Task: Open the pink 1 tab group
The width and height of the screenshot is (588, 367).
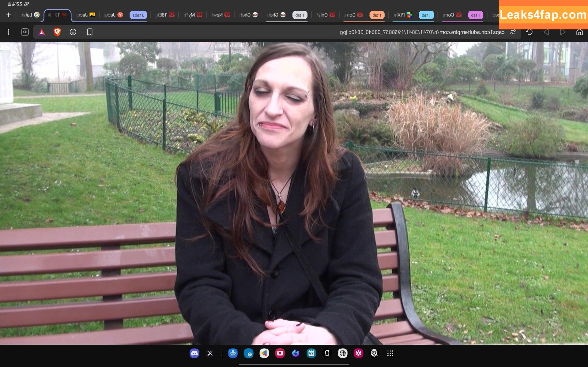Action: click(476, 15)
